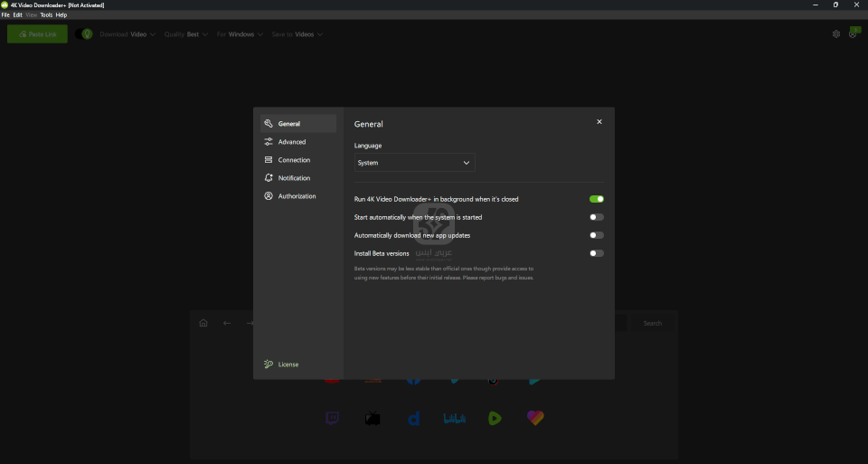The height and width of the screenshot is (464, 868).
Task: Open the Twitch site icon
Action: click(x=332, y=418)
